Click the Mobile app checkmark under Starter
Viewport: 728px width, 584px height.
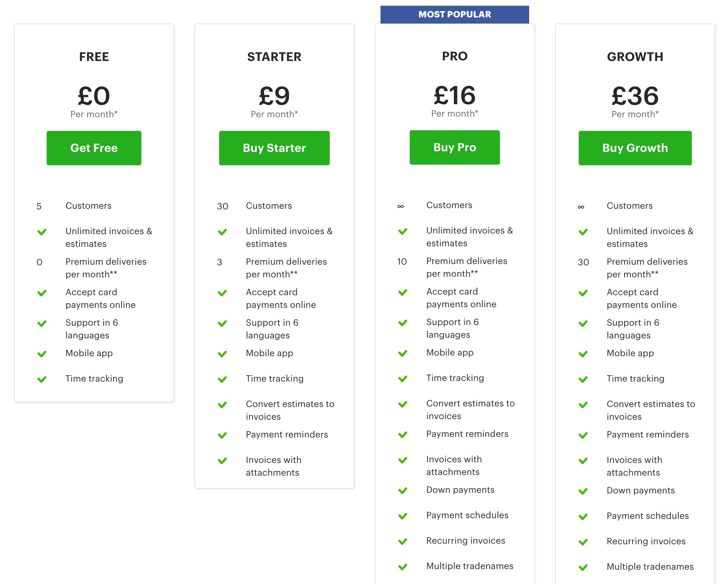click(223, 354)
